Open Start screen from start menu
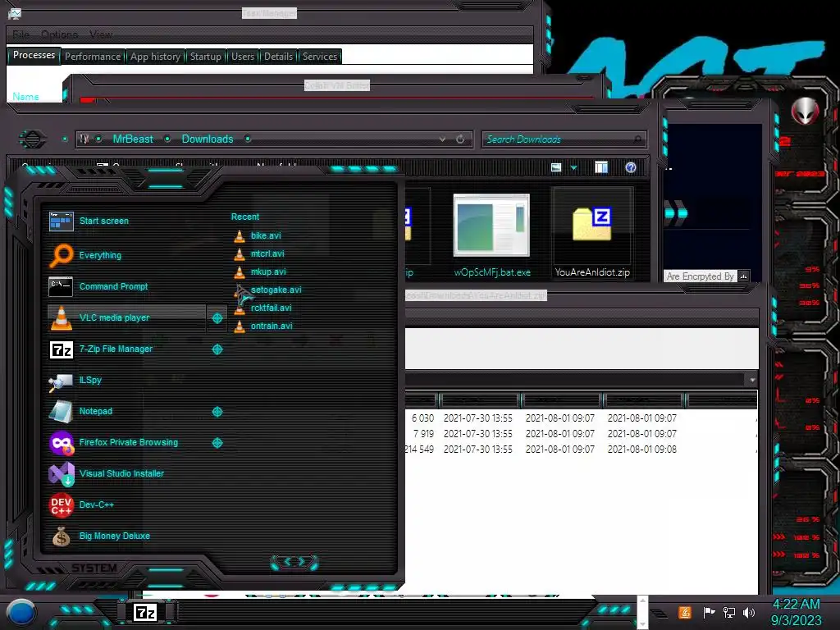 pyautogui.click(x=127, y=221)
